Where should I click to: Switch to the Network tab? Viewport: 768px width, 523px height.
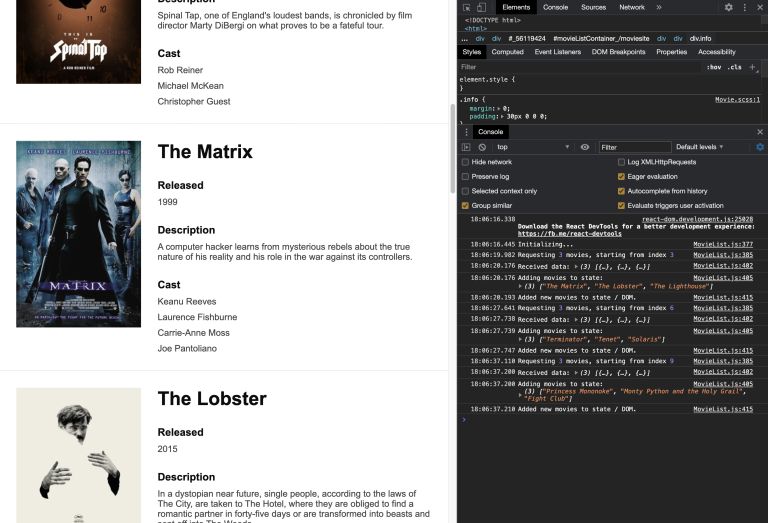pos(631,7)
